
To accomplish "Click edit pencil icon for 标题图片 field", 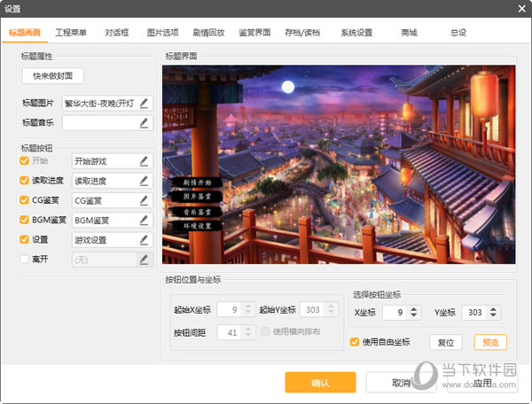I will tap(144, 103).
